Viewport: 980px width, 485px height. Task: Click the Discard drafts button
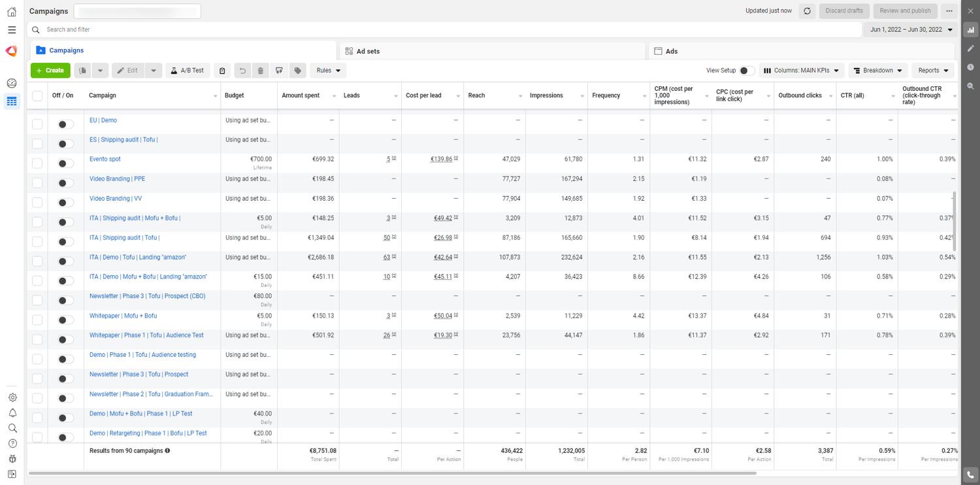pos(844,11)
